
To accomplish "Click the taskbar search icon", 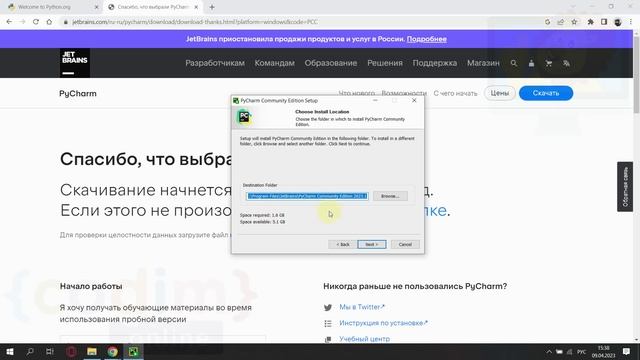I will pyautogui.click(x=30, y=351).
